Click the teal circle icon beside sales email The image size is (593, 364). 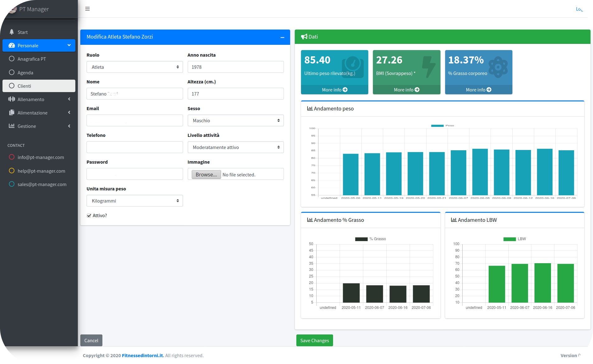click(12, 184)
